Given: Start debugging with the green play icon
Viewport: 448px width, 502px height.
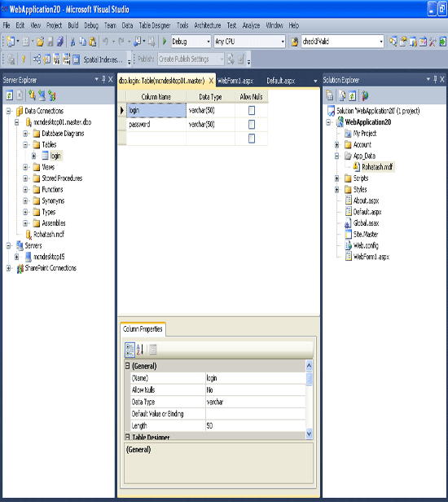Looking at the screenshot, I should [x=165, y=42].
